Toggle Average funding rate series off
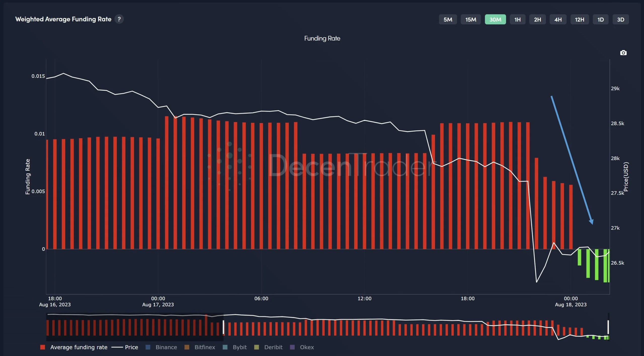Image resolution: width=644 pixels, height=356 pixels. click(78, 347)
